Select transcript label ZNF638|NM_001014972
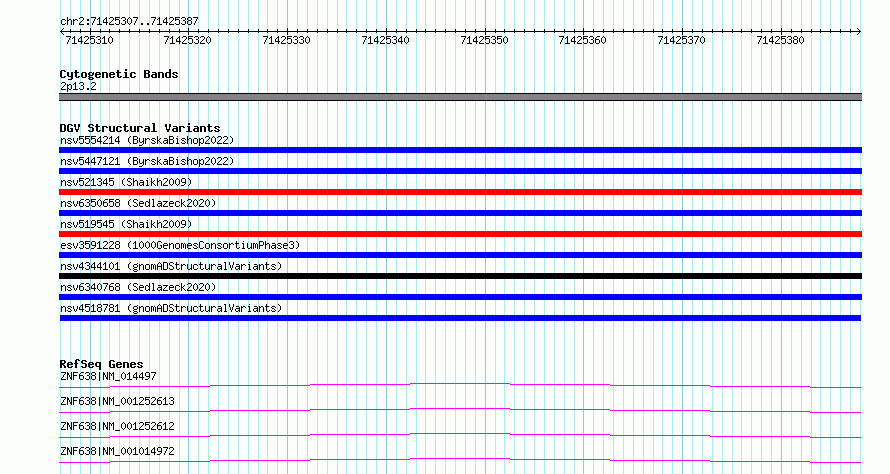 coord(117,451)
